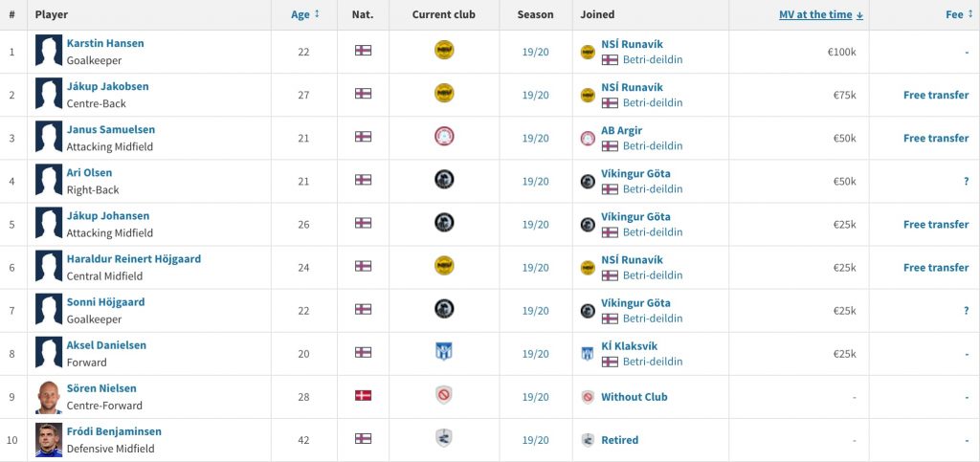Open Karstin Hansen's player profile
The width and height of the screenshot is (980, 462).
(x=105, y=43)
